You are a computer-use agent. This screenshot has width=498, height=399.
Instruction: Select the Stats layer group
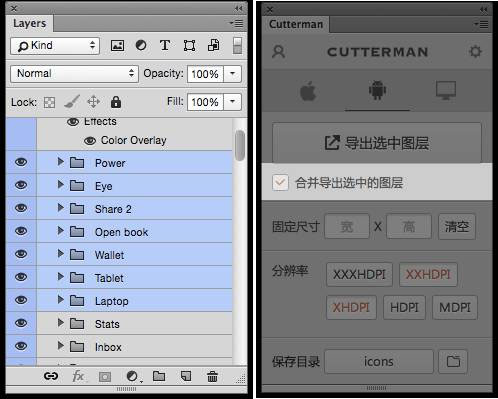[134, 323]
